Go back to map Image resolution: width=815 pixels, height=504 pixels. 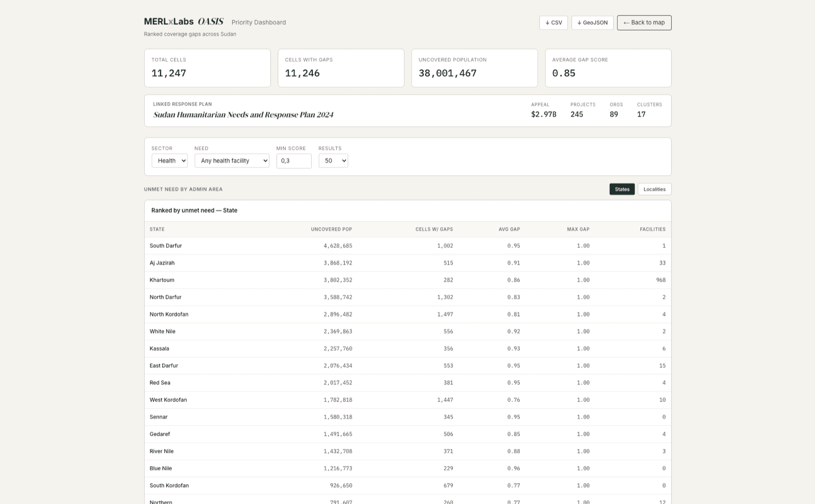[x=644, y=22]
